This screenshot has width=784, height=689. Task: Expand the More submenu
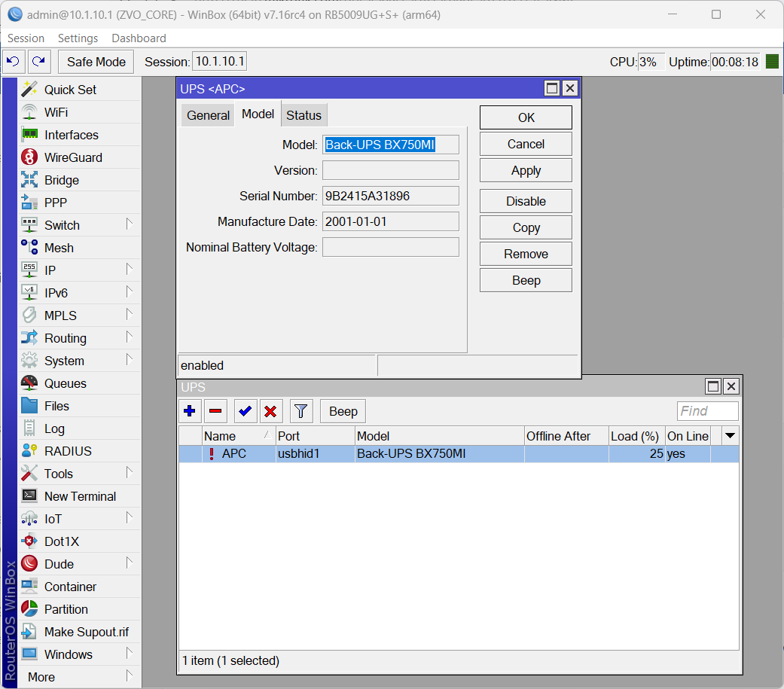click(x=129, y=676)
